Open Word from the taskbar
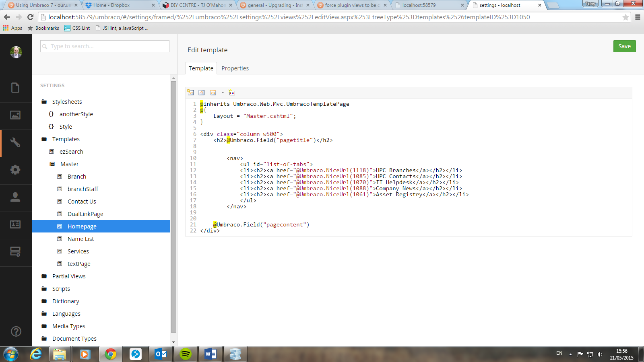Screen dimensions: 644x362 pyautogui.click(x=210, y=354)
